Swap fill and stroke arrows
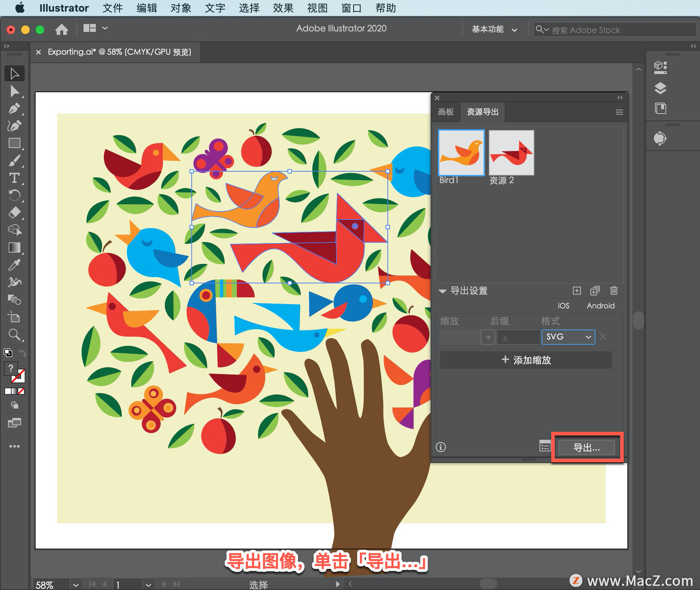Viewport: 700px width, 590px height. [x=23, y=353]
